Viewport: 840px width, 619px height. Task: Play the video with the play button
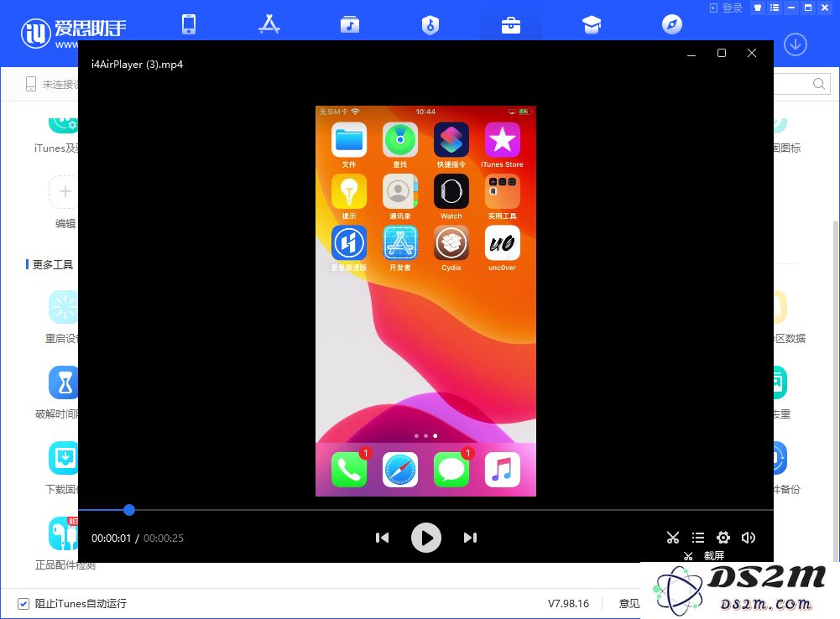click(426, 538)
